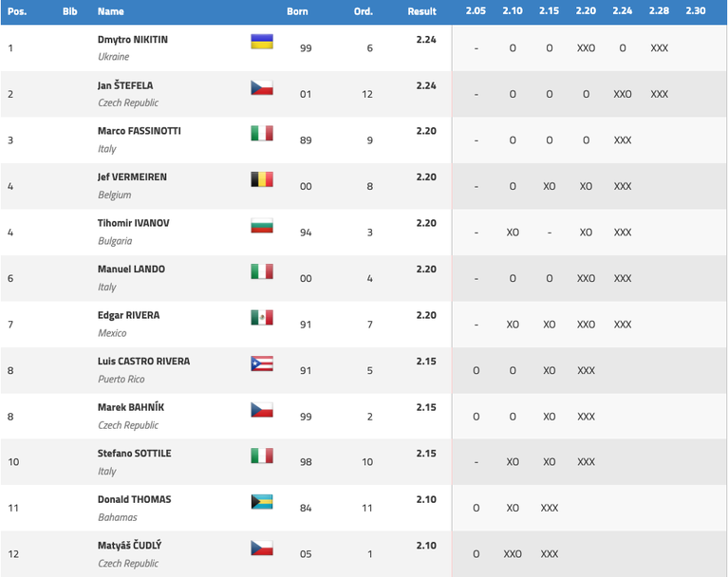Screen dimensions: 728x577
Task: Open Donald THOMAS athlete name
Action: pyautogui.click(x=134, y=499)
